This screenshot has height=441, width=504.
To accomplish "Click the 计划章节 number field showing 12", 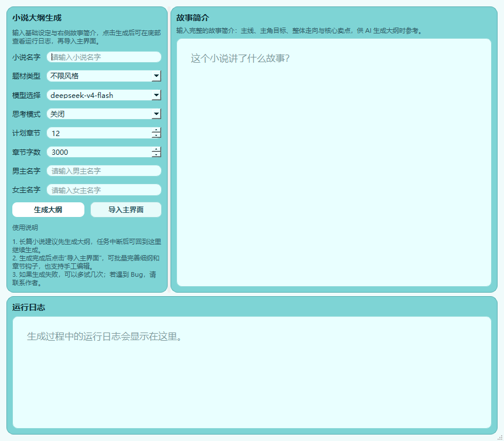I will 104,133.
